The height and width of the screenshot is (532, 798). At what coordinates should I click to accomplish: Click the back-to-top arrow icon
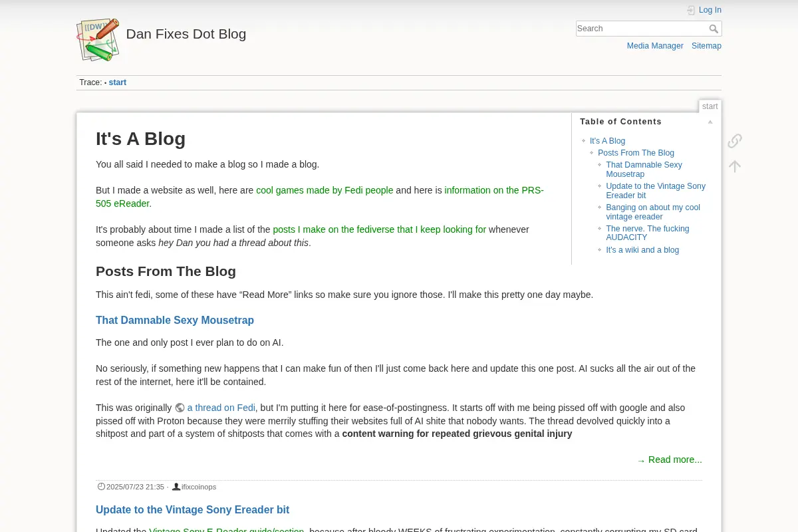(734, 166)
